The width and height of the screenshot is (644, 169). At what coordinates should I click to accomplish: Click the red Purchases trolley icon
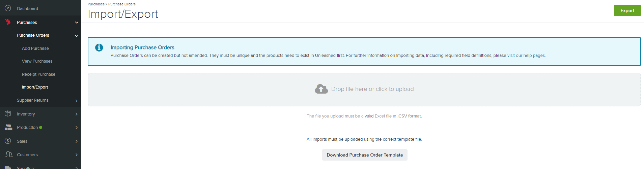[8, 22]
